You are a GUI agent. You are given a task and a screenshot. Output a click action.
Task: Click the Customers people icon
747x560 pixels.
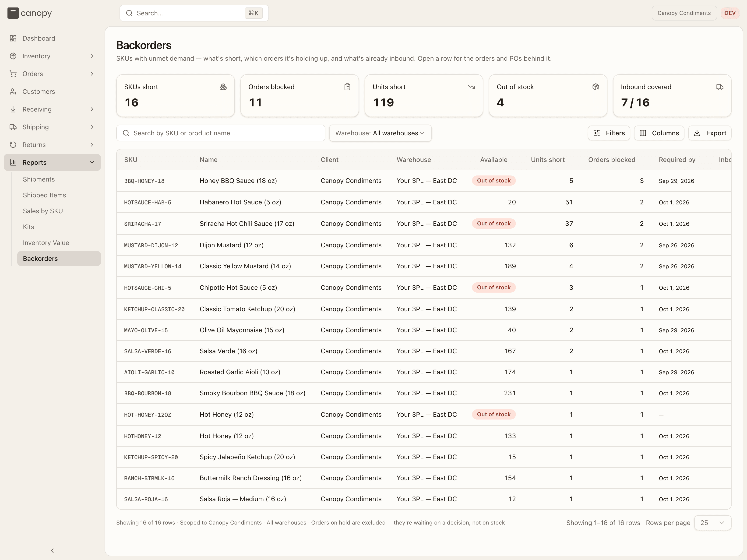13,91
